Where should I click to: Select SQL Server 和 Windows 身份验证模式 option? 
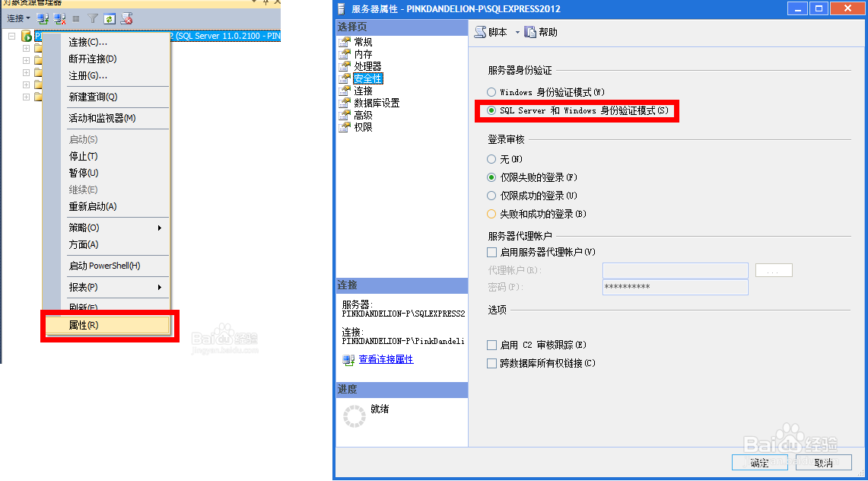491,110
